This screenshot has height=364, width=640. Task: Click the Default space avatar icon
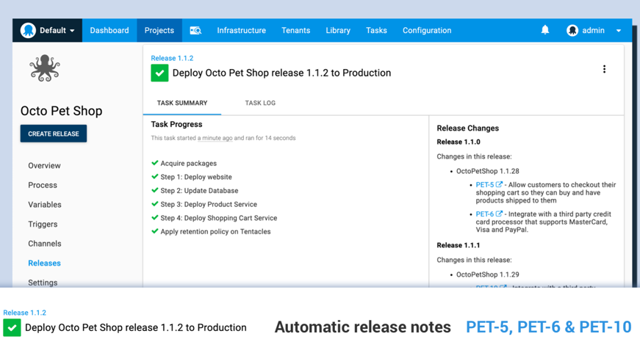28,30
